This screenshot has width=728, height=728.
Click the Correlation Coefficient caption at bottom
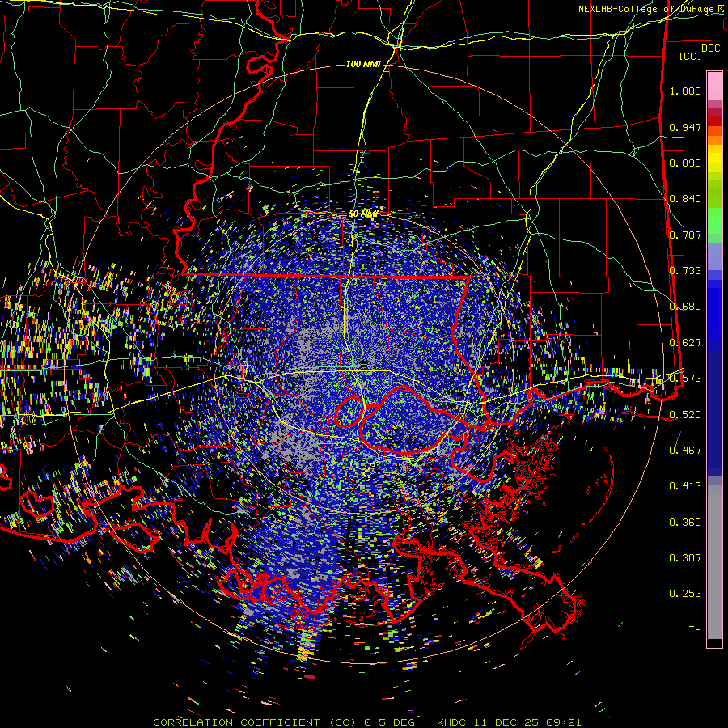click(x=367, y=722)
